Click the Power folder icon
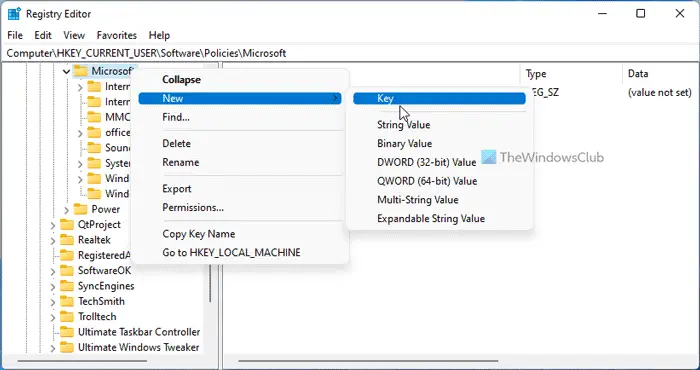The height and width of the screenshot is (370, 700). (80, 209)
